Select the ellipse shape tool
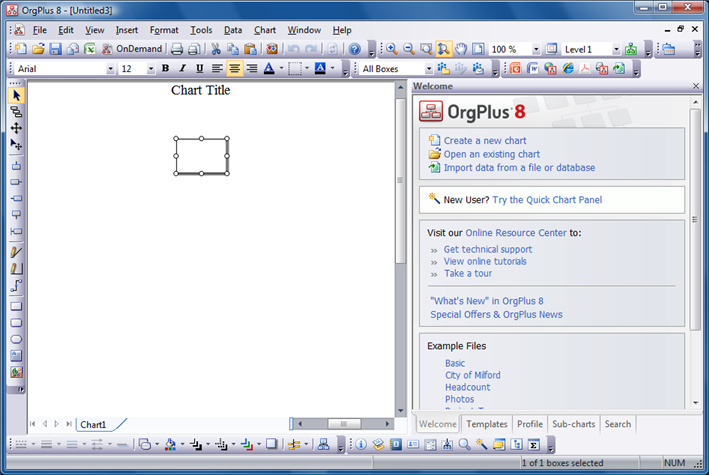Viewport: 709px width, 475px height. click(16, 339)
